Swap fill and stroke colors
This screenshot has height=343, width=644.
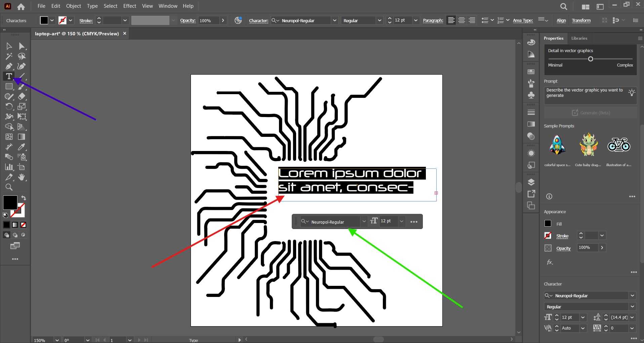click(x=24, y=198)
